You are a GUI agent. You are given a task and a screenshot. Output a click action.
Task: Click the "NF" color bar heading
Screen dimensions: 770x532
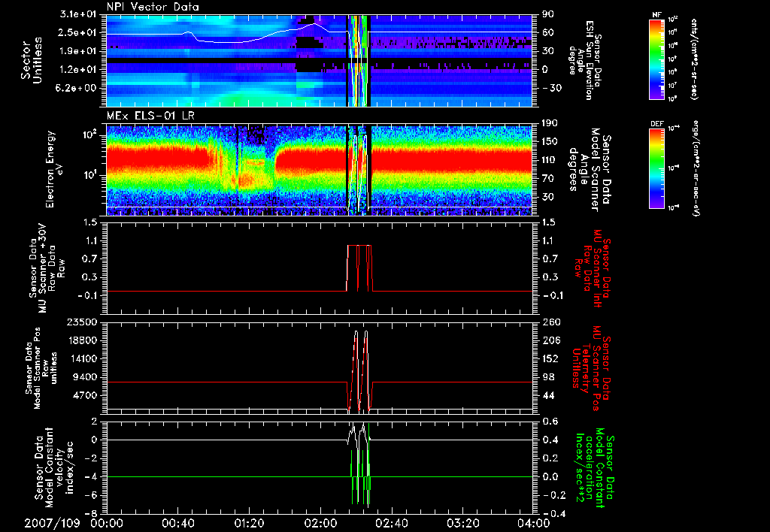click(656, 15)
